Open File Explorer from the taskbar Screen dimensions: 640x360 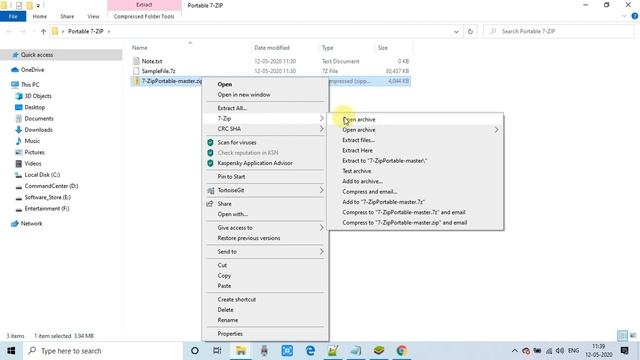[x=241, y=351]
